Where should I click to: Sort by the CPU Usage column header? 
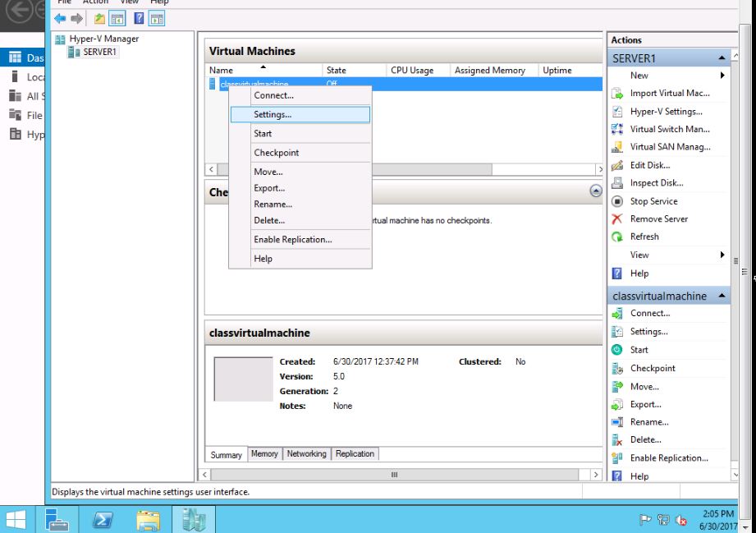coord(418,71)
